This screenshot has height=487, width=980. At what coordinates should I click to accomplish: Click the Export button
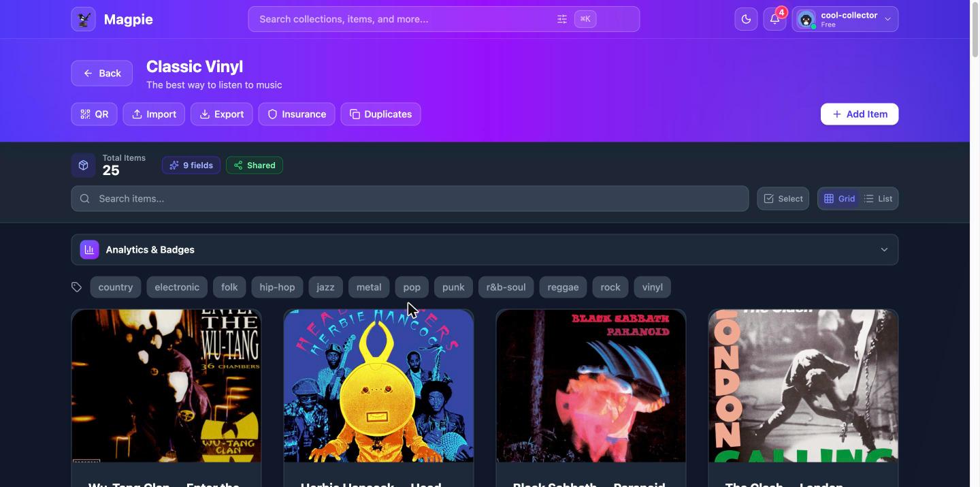point(222,114)
